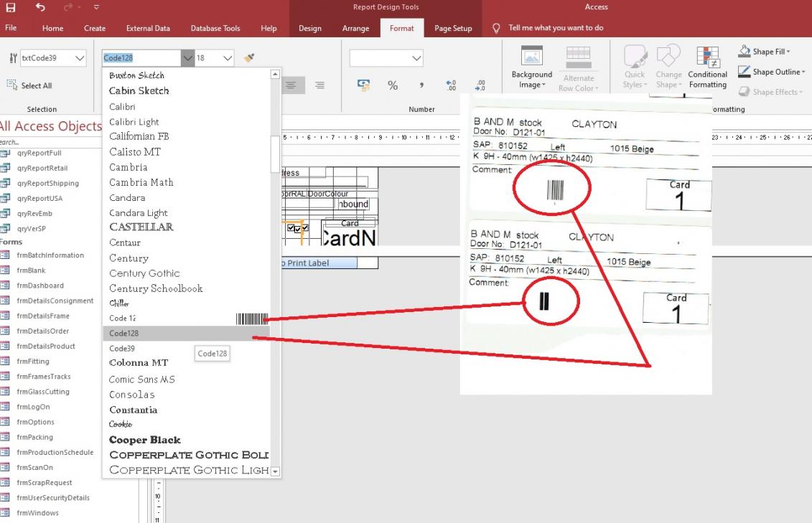Image resolution: width=812 pixels, height=523 pixels.
Task: Open Quick Access Toolbar customize arrow
Action: point(96,7)
